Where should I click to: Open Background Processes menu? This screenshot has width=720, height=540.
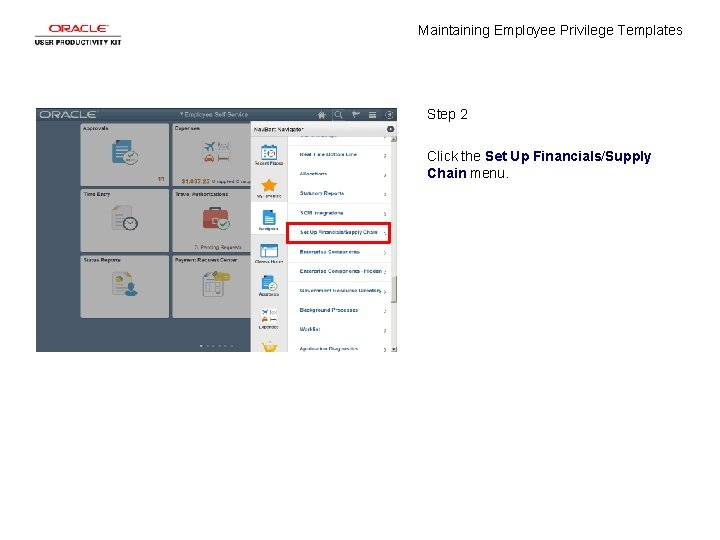coord(339,310)
